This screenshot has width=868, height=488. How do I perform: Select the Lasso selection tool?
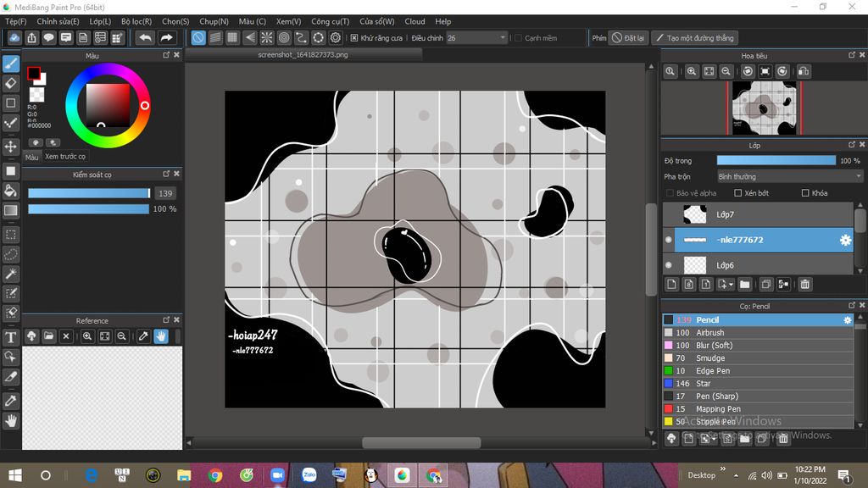click(11, 254)
